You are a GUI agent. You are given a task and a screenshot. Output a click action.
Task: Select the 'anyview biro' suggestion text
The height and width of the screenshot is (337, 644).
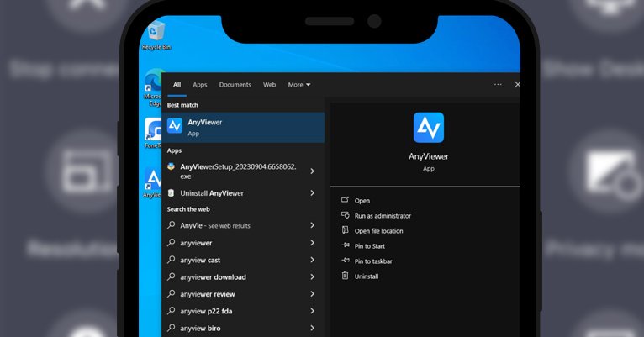click(x=200, y=328)
